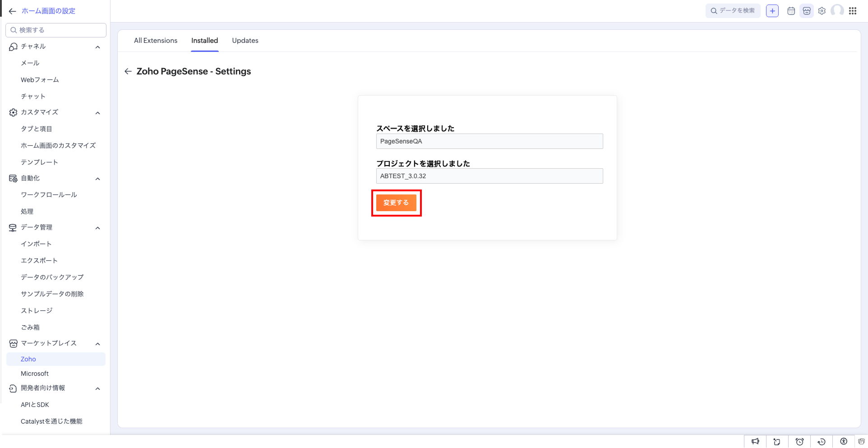Collapse the マーケットプレイス section chevron
The width and height of the screenshot is (868, 448).
tap(97, 344)
